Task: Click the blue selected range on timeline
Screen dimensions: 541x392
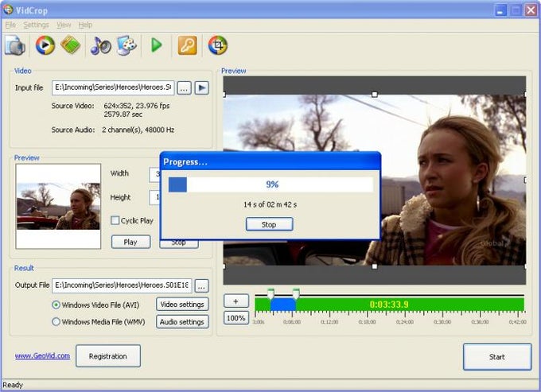Action: pos(283,305)
